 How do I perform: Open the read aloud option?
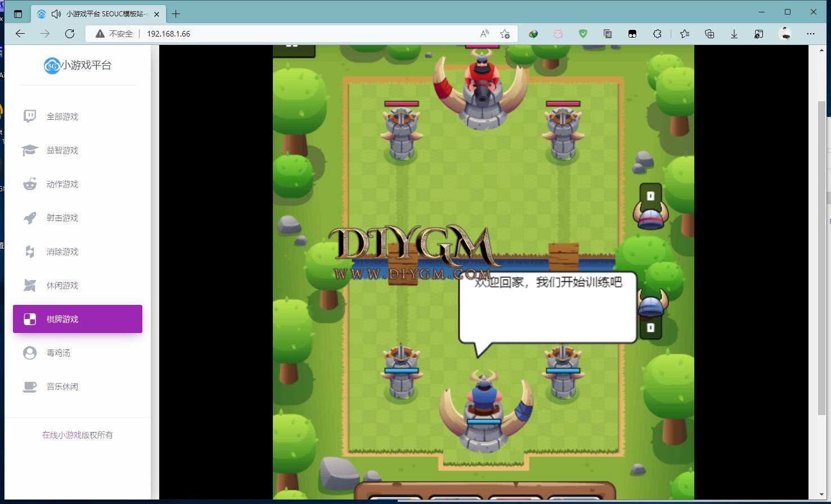tap(484, 34)
